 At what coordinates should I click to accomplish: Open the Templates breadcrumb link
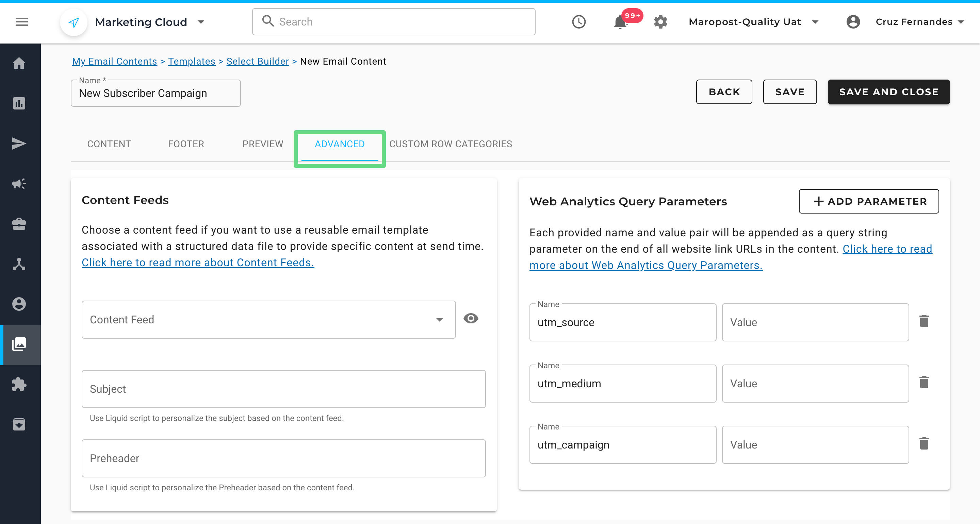191,61
